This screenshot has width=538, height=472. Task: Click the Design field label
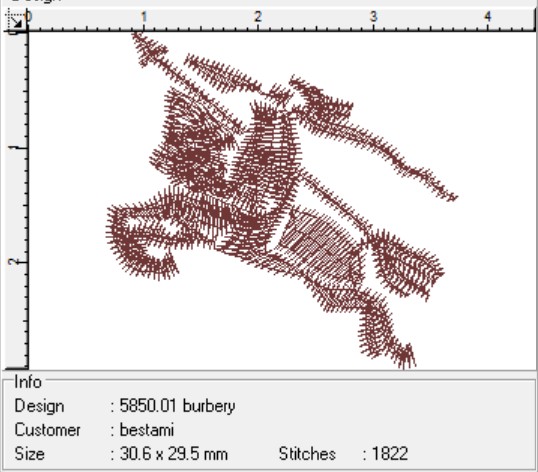tap(39, 406)
